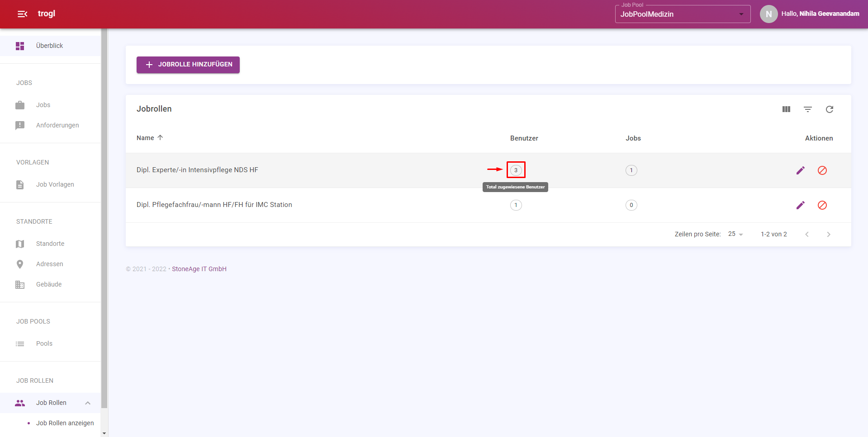Deactivate the Dipl. Experte/-in Intensivpflege role
Viewport: 868px width, 437px height.
click(822, 170)
